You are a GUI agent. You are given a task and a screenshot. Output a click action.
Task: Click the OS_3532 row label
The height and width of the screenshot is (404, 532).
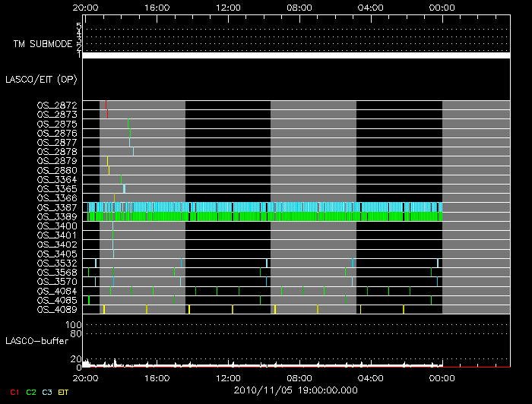[56, 263]
